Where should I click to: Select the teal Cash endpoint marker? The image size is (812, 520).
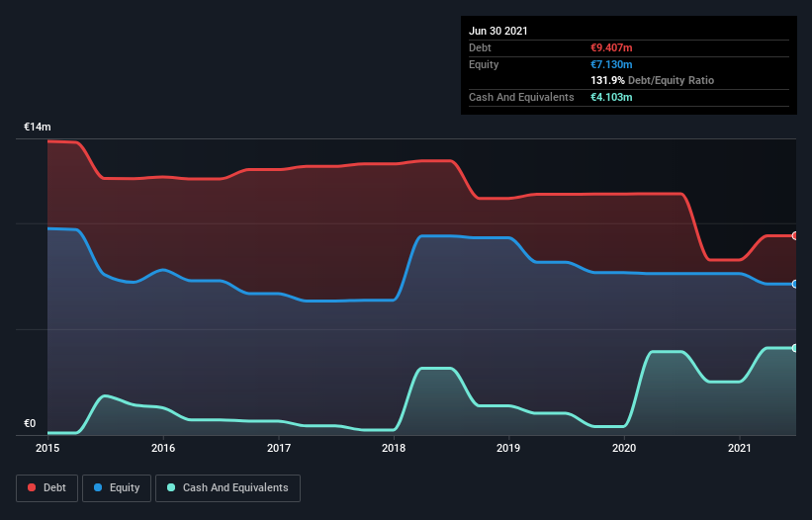pyautogui.click(x=795, y=348)
